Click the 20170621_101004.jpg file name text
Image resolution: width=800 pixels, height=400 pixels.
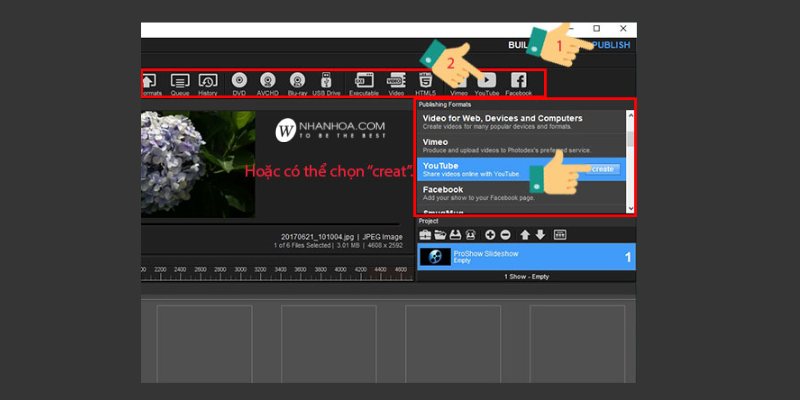(x=317, y=237)
